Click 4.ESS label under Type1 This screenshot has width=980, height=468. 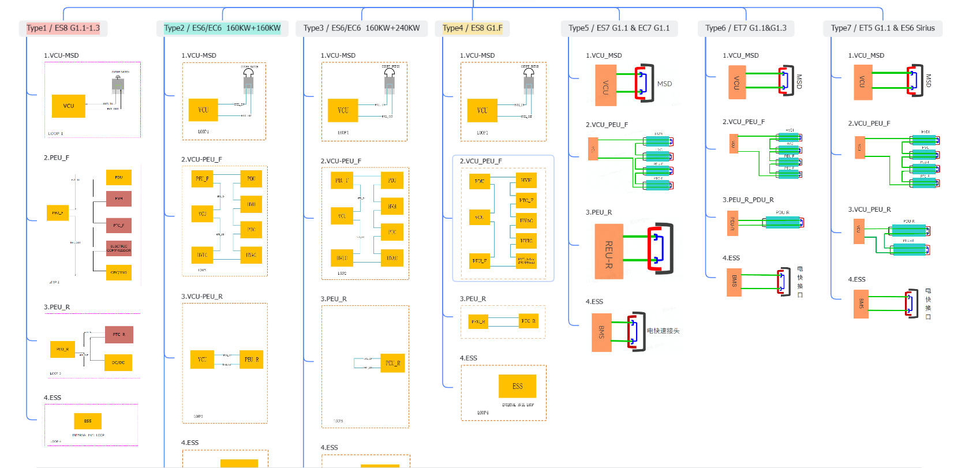(x=53, y=398)
